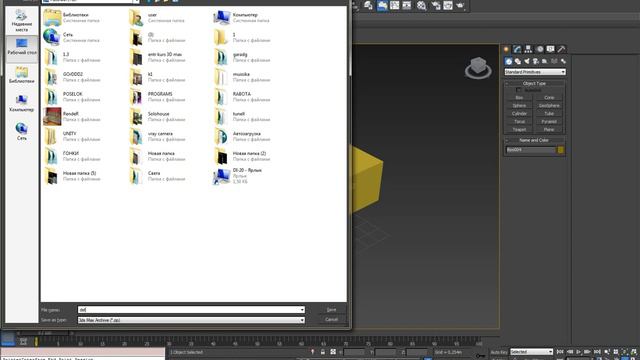Click the Save button in dialog

pyautogui.click(x=331, y=310)
